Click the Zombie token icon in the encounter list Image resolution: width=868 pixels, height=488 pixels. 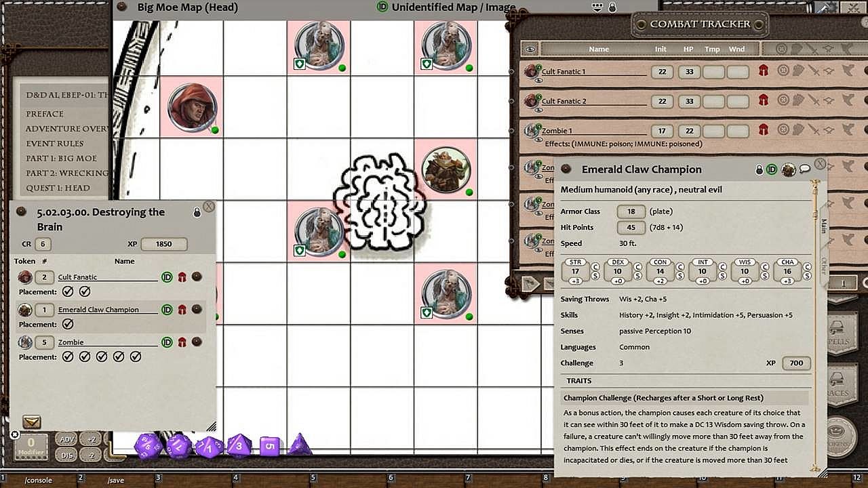point(25,342)
